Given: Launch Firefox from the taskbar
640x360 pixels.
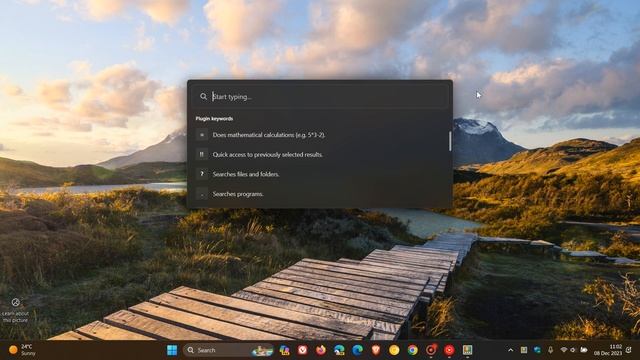Looking at the screenshot, I should click(321, 350).
